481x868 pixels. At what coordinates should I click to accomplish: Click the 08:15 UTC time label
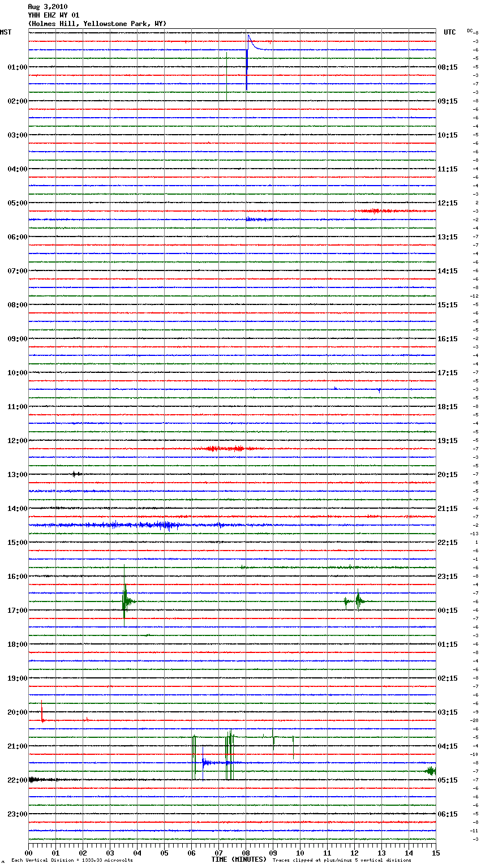click(x=448, y=67)
